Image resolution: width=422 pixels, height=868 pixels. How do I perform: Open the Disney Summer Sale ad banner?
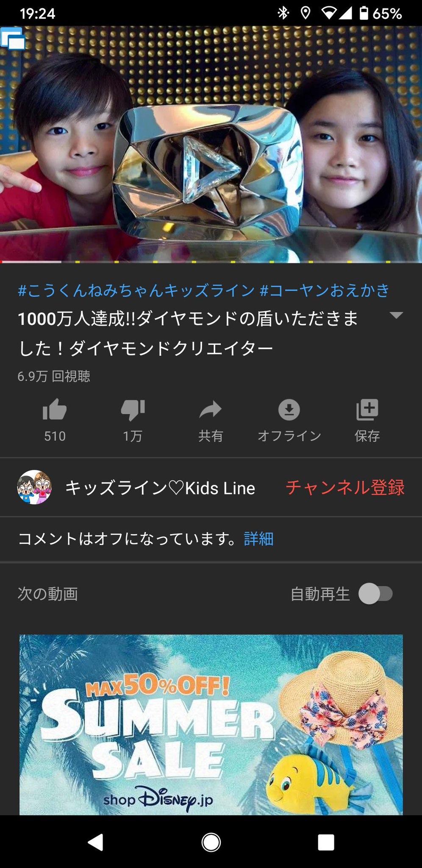click(x=211, y=724)
